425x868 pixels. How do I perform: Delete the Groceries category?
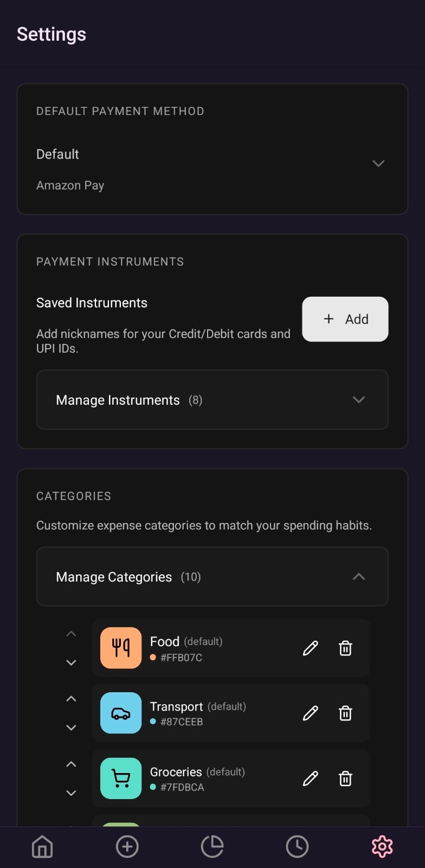[345, 779]
